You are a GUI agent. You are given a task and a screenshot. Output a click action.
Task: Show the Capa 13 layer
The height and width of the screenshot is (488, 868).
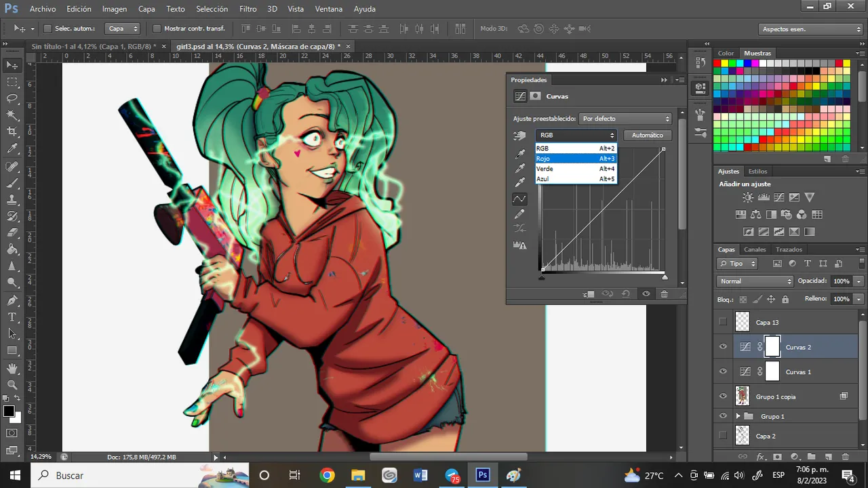(723, 322)
